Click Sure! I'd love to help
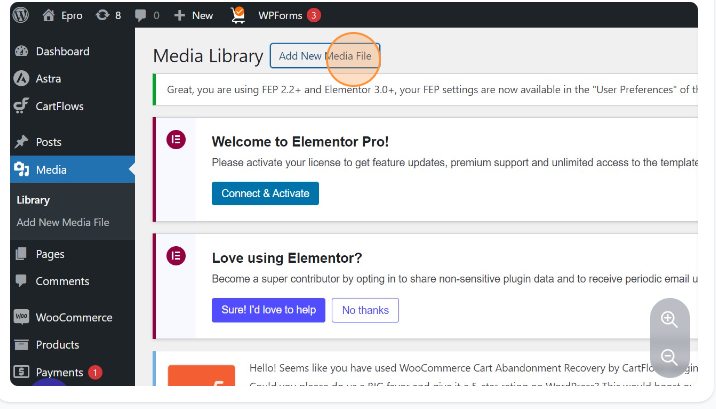This screenshot has height=409, width=716. 268,310
